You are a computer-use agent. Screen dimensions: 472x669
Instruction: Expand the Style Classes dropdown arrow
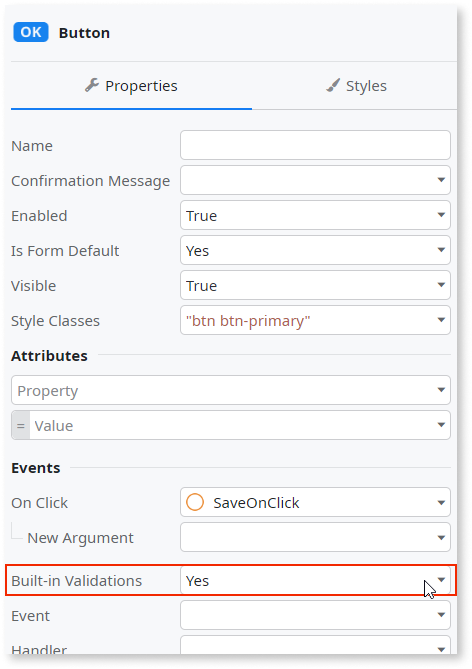(441, 320)
